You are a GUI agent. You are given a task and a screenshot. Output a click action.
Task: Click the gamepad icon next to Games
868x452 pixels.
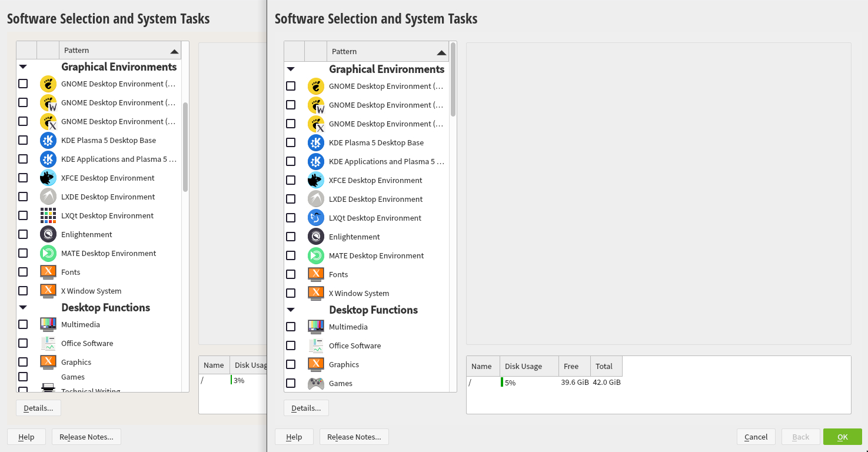click(x=316, y=383)
